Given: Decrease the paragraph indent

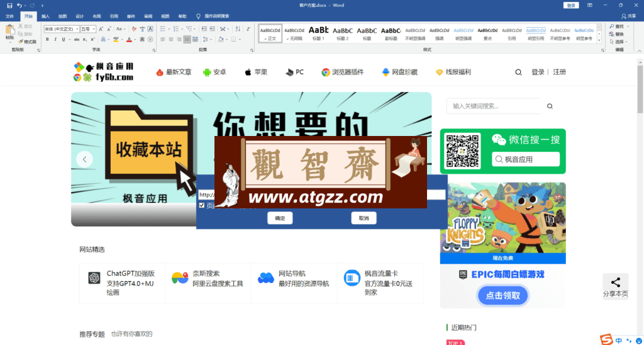Looking at the screenshot, I should coord(204,29).
